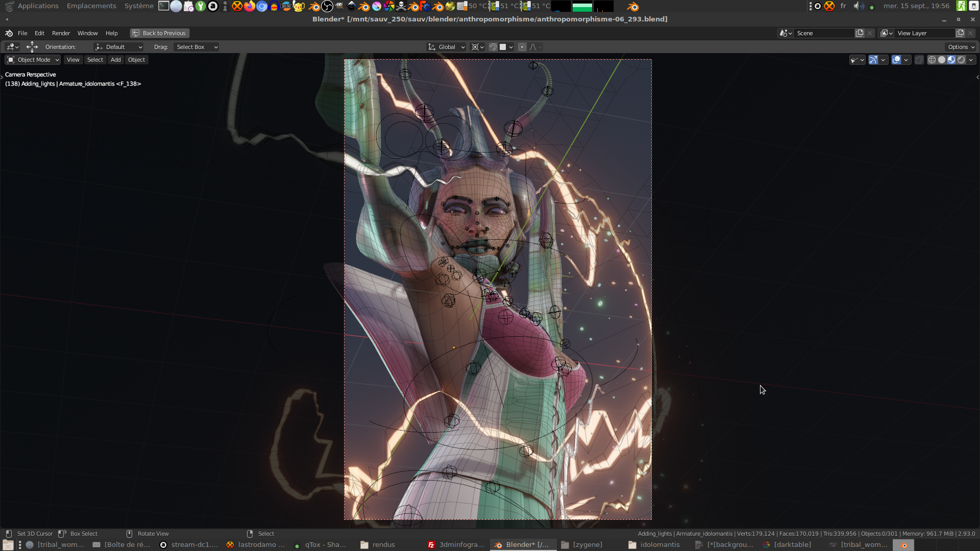Switch to Material Preview shading
The image size is (980, 551).
[951, 60]
